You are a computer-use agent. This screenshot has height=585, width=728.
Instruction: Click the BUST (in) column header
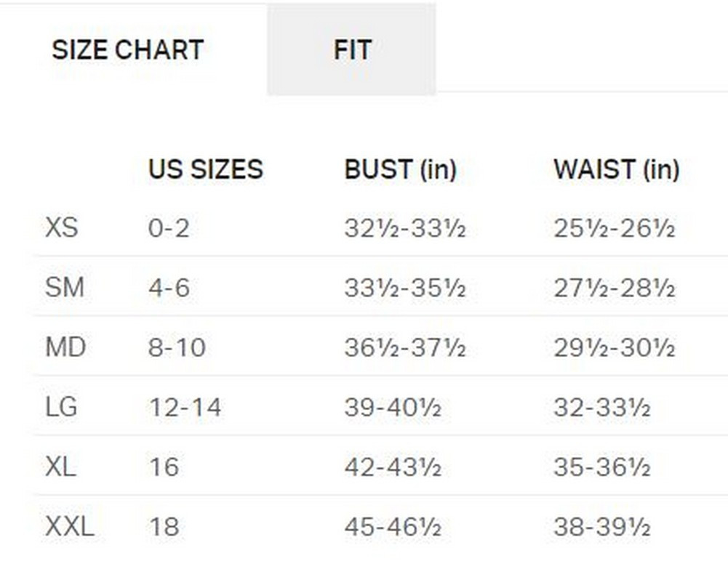tap(400, 169)
